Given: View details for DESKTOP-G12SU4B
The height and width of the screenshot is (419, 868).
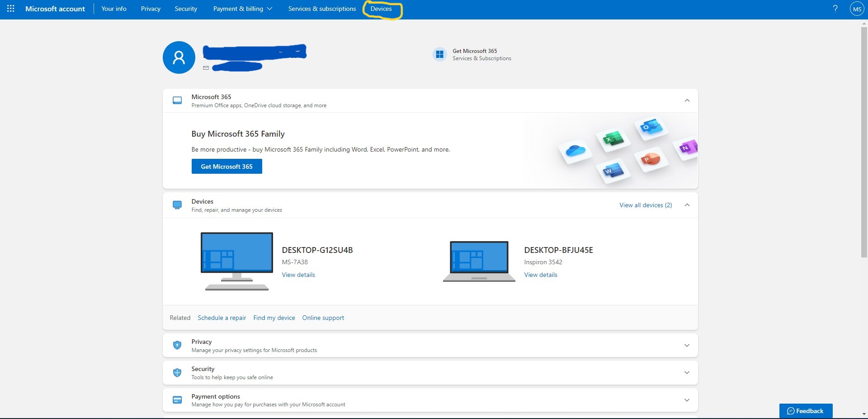Looking at the screenshot, I should [x=298, y=275].
